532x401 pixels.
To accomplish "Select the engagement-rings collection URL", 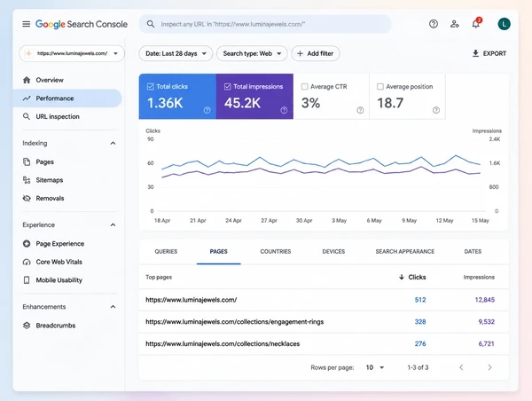I will pos(234,321).
